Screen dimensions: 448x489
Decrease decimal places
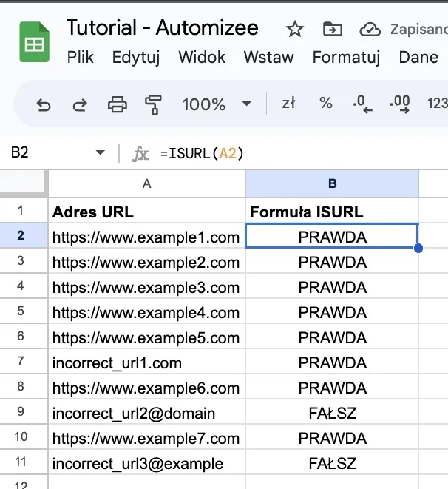click(363, 104)
